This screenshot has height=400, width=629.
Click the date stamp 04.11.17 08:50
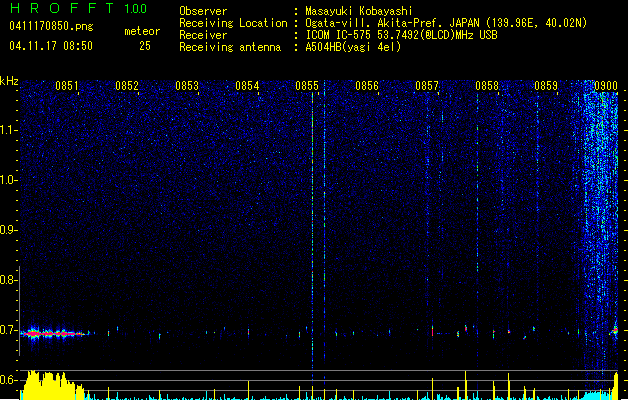pyautogui.click(x=51, y=46)
